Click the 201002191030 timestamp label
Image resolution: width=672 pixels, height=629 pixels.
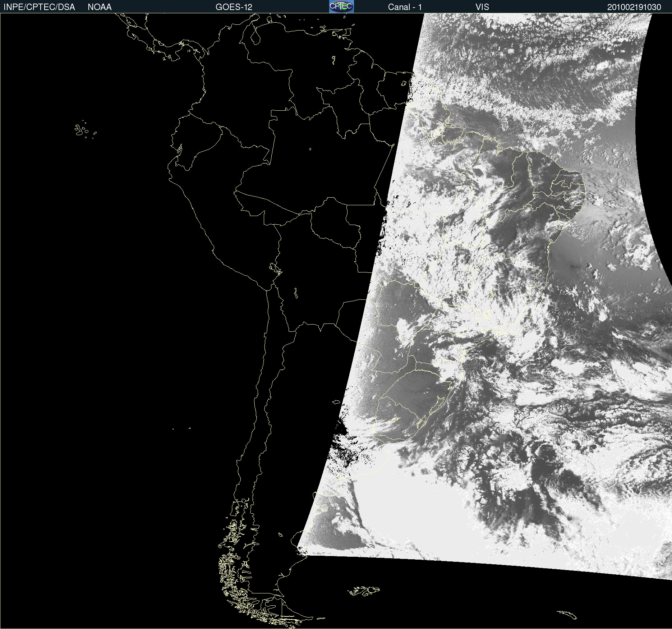[x=634, y=7]
